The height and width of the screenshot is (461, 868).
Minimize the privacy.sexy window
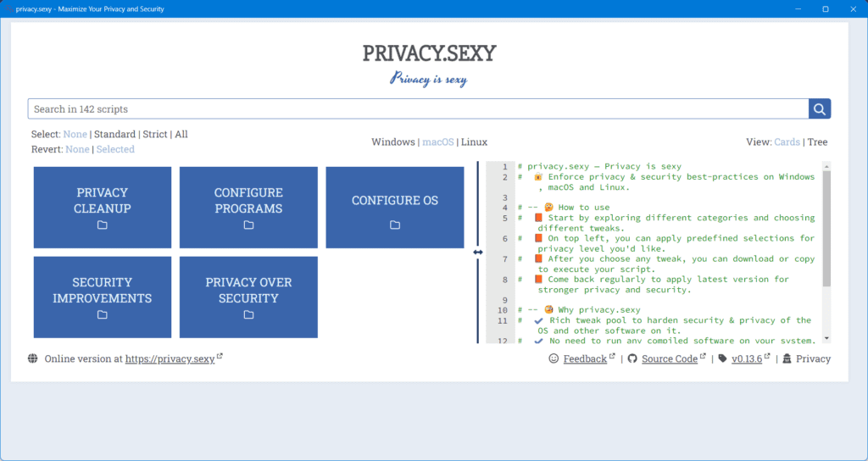click(798, 8)
